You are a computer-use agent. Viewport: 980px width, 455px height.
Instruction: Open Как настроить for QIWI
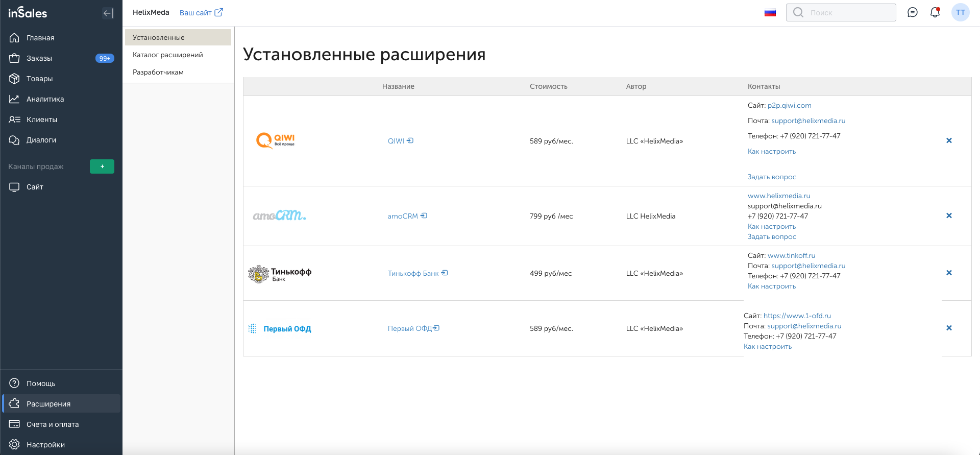coord(772,151)
